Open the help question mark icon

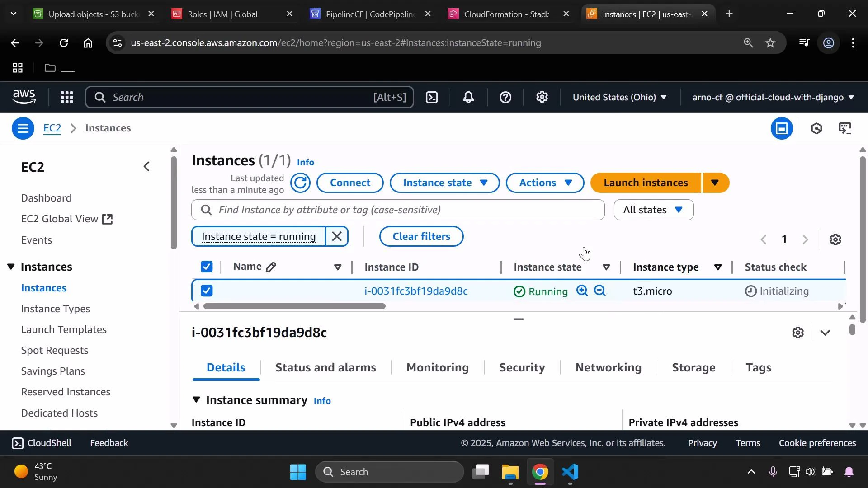(x=505, y=97)
